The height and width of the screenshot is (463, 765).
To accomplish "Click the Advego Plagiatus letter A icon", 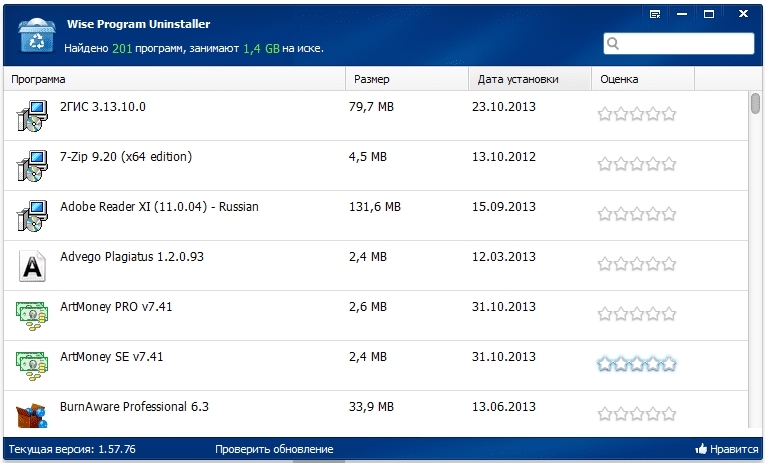I will (32, 266).
